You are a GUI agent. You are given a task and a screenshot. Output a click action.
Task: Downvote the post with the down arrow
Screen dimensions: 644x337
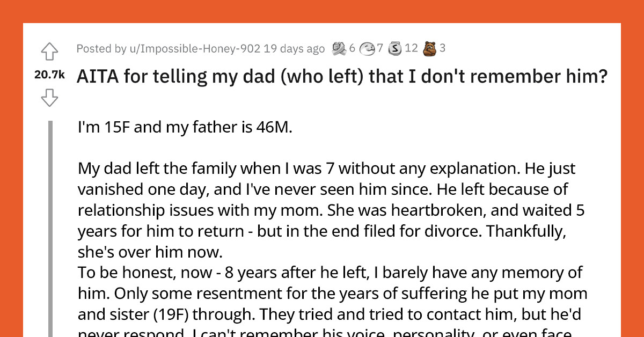[49, 97]
